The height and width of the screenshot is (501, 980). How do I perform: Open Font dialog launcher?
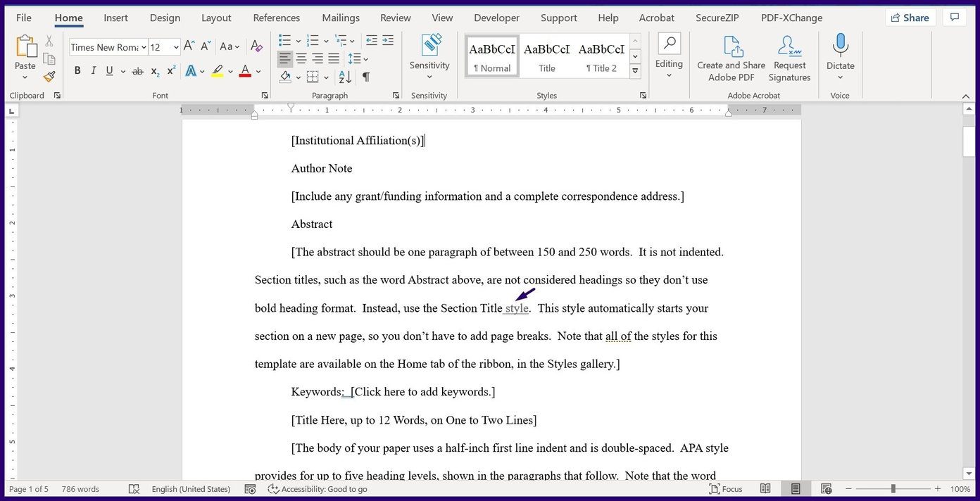click(x=265, y=95)
